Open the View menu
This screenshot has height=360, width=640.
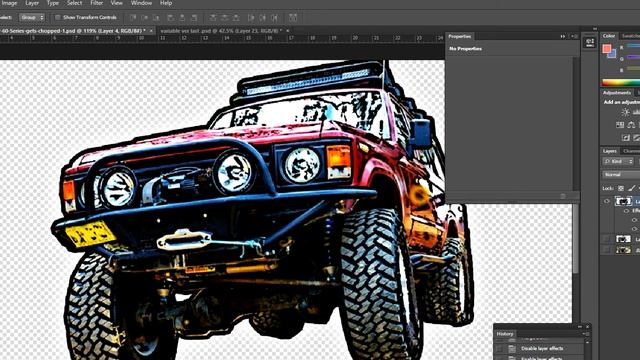pos(116,3)
